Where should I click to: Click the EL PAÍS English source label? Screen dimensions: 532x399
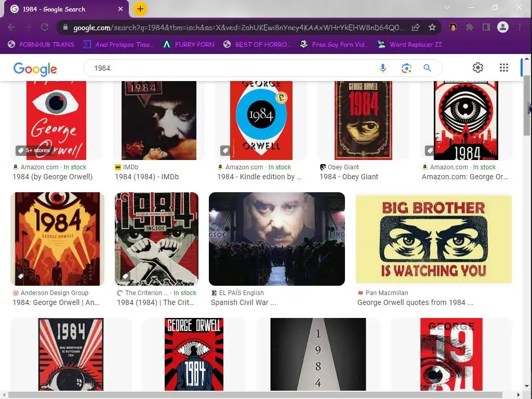[x=241, y=293]
